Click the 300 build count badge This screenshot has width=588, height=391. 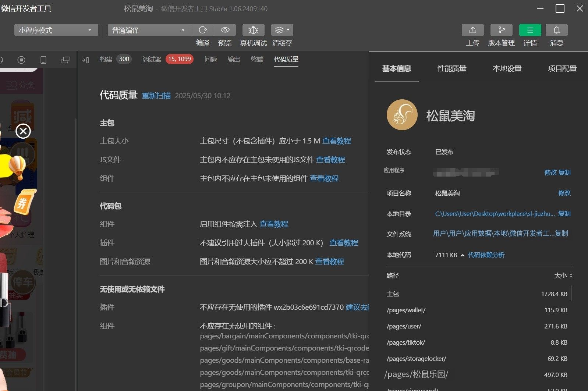point(124,59)
